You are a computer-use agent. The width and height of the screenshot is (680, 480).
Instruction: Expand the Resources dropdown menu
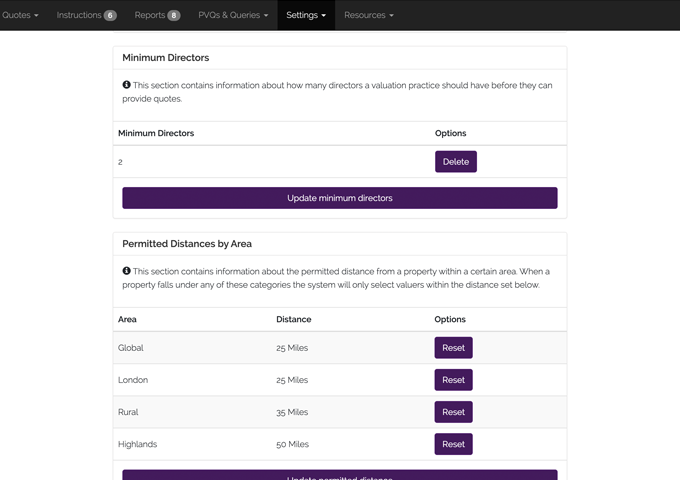click(x=368, y=15)
